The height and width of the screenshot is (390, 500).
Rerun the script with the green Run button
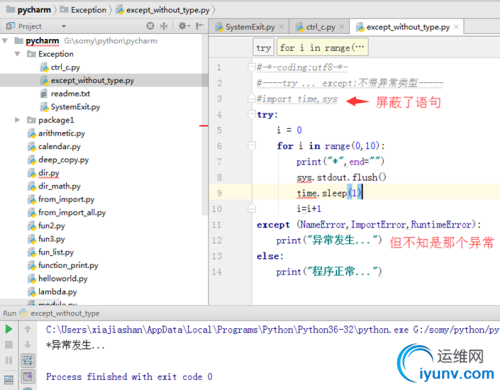point(9,329)
